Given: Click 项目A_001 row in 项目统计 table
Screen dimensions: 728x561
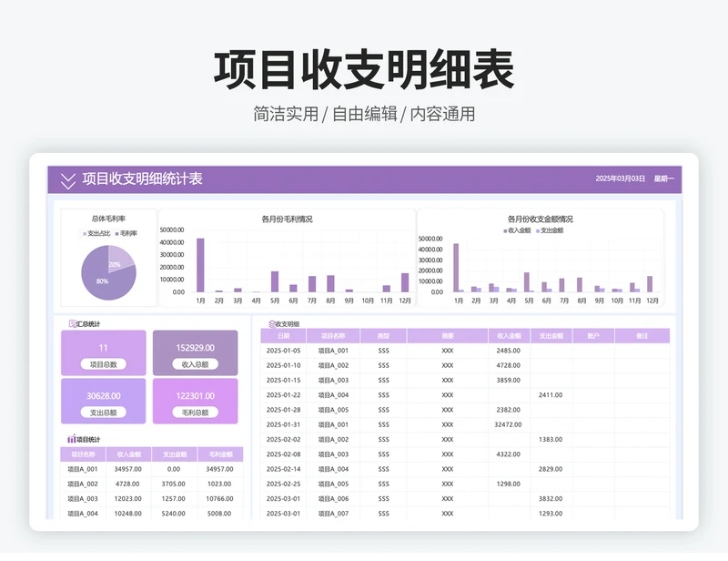Looking at the screenshot, I should click(151, 469).
